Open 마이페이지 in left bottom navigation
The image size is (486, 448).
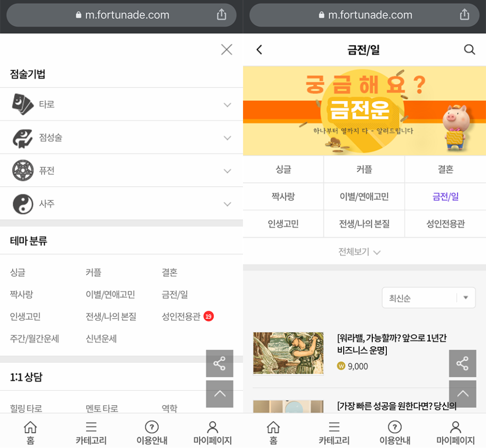pos(213,432)
